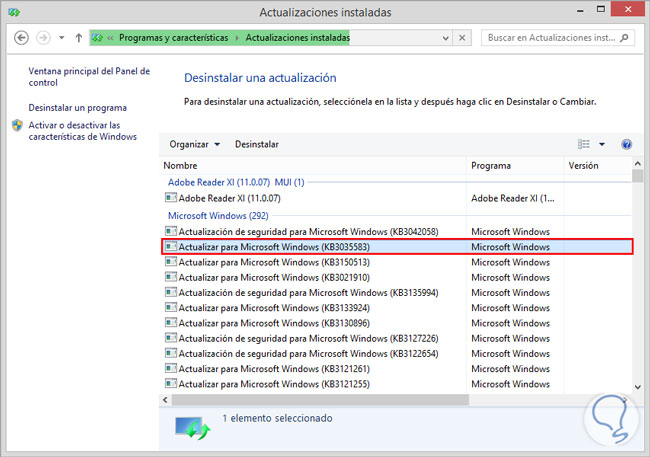The image size is (650, 457).
Task: Click the Desinstalar toolbar button
Action: point(257,144)
